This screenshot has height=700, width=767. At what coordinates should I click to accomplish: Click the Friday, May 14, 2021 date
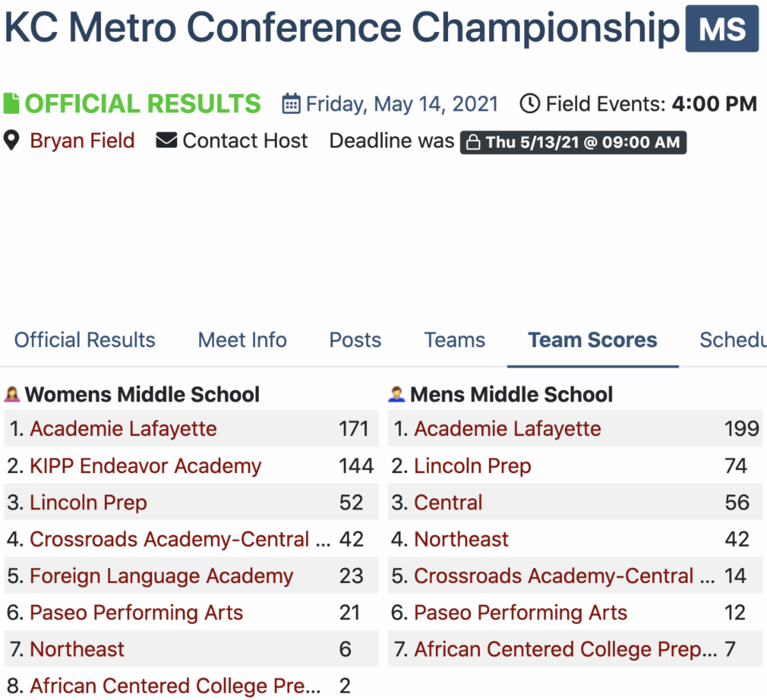(x=401, y=104)
